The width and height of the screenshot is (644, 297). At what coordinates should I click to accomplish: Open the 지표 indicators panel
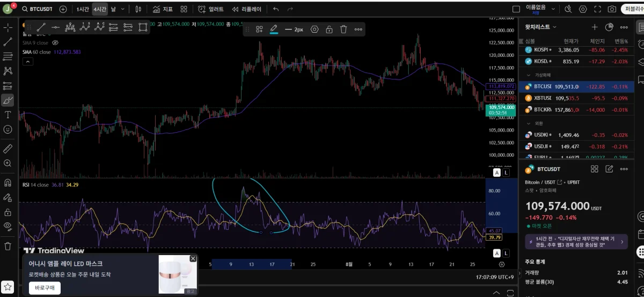(x=163, y=9)
